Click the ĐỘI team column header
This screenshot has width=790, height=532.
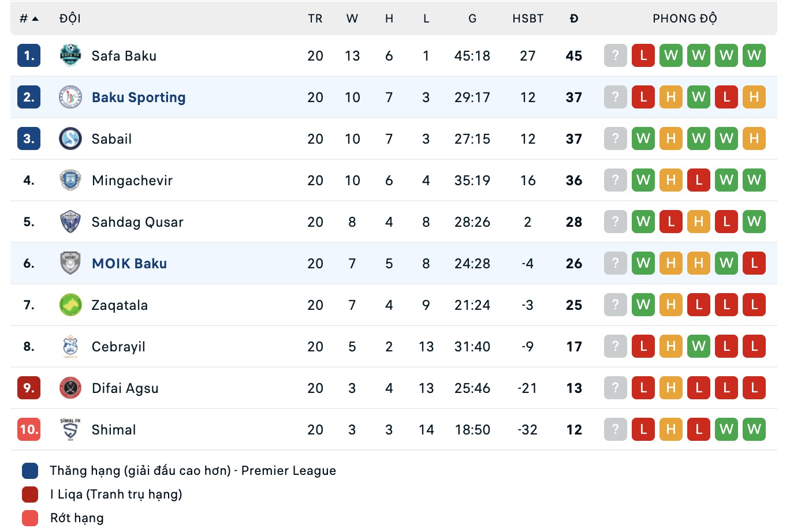coord(70,18)
